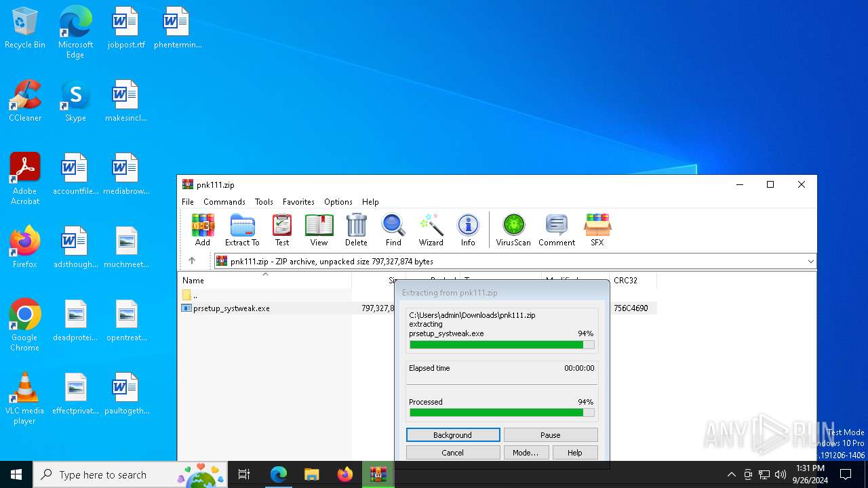Show archive Info
Viewport: 868px width, 488px height.
tap(468, 230)
